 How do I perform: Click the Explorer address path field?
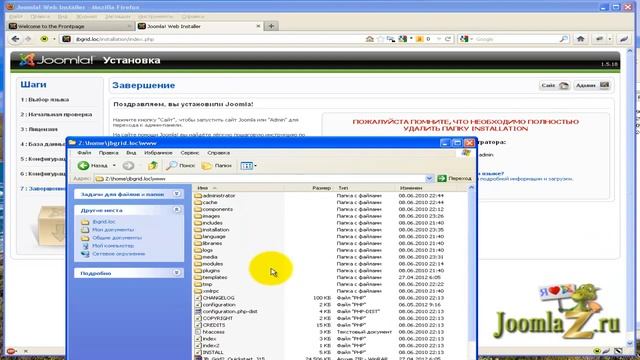[260, 178]
